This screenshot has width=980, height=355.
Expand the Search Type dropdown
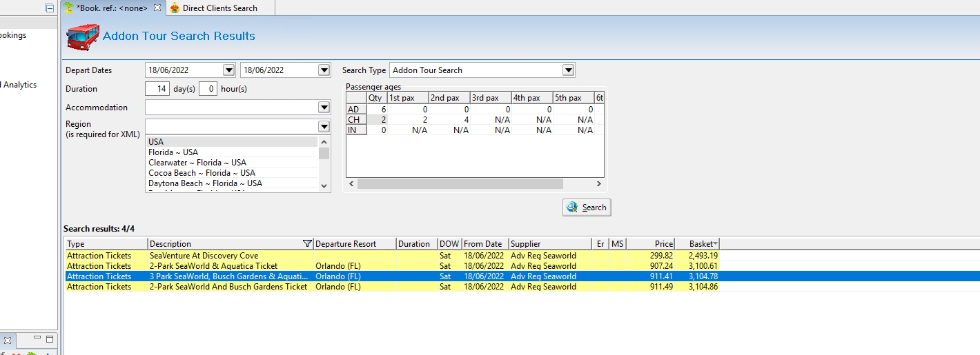(x=568, y=70)
